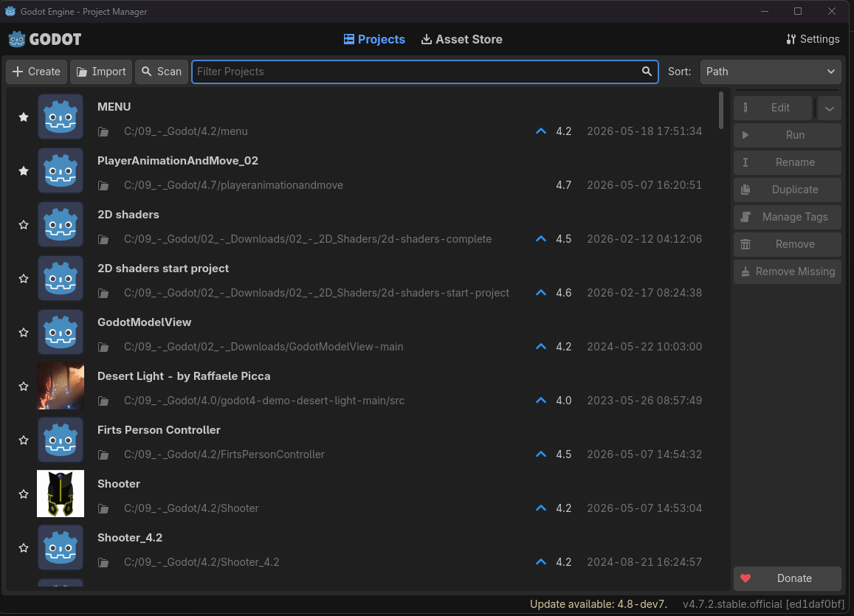Click date 2023-05-26 08:57:49
Image resolution: width=854 pixels, height=616 pixels.
644,401
